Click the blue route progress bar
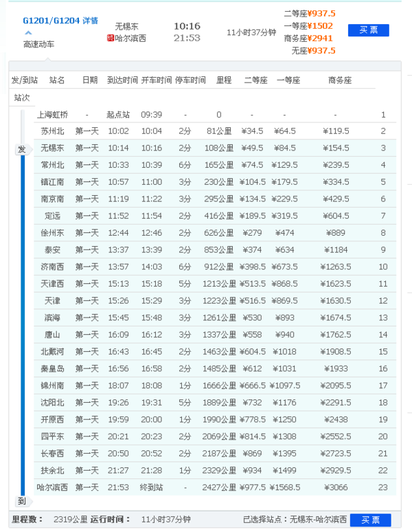This screenshot has width=412, height=532. pyautogui.click(x=23, y=325)
